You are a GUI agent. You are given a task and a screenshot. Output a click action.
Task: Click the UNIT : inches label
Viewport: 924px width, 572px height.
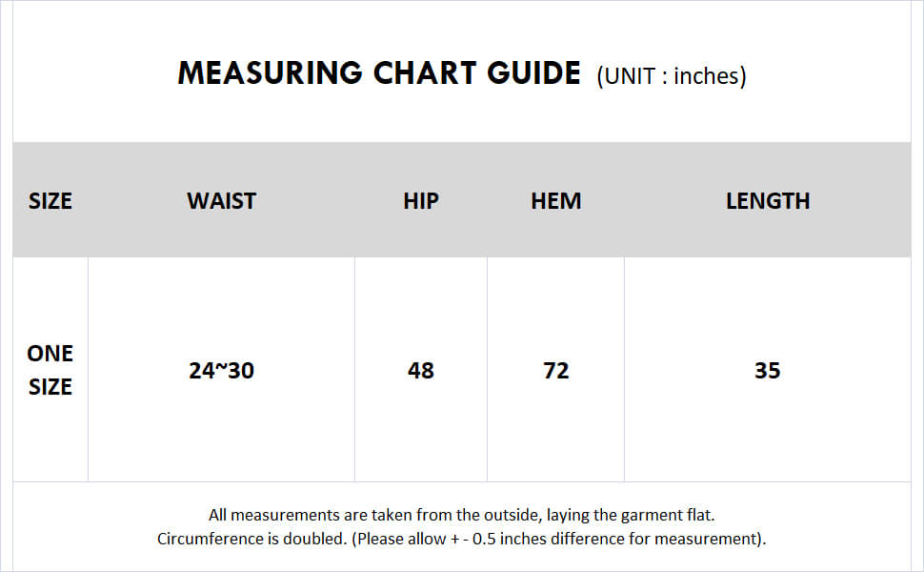pos(672,76)
